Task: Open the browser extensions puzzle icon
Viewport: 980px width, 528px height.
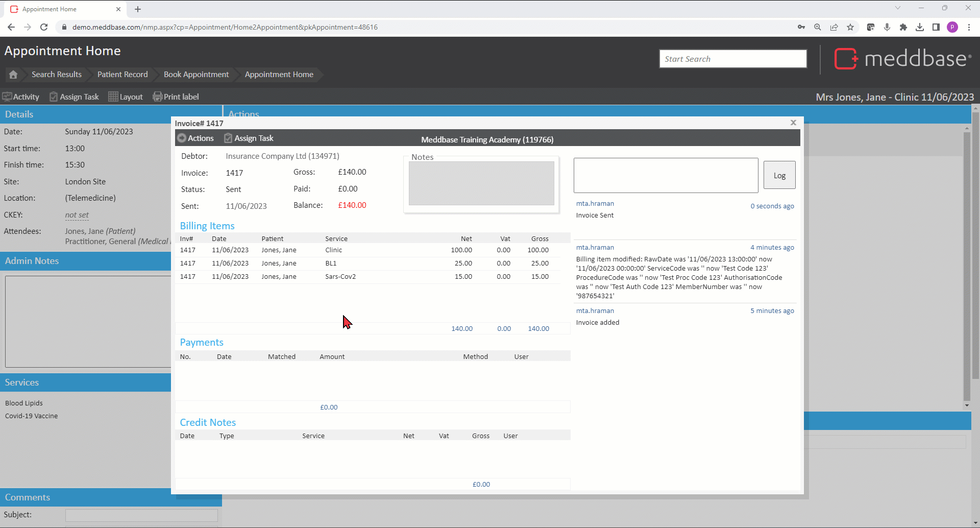Action: [x=903, y=27]
